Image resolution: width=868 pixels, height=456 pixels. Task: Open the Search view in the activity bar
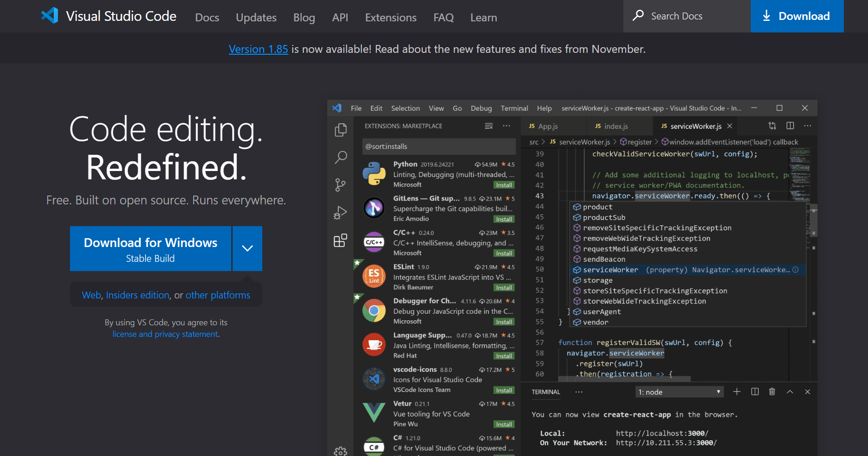pos(341,158)
